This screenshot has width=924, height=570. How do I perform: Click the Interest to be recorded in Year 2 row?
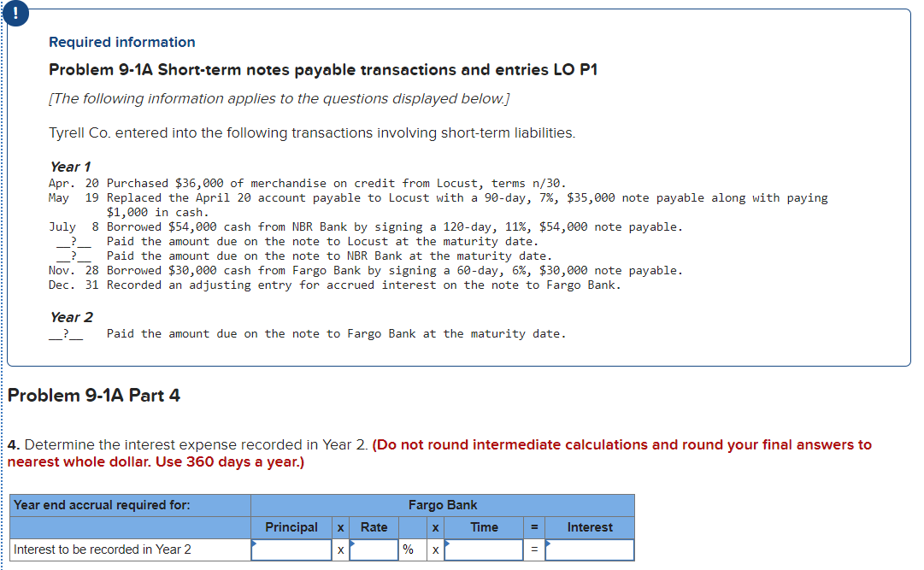point(103,550)
